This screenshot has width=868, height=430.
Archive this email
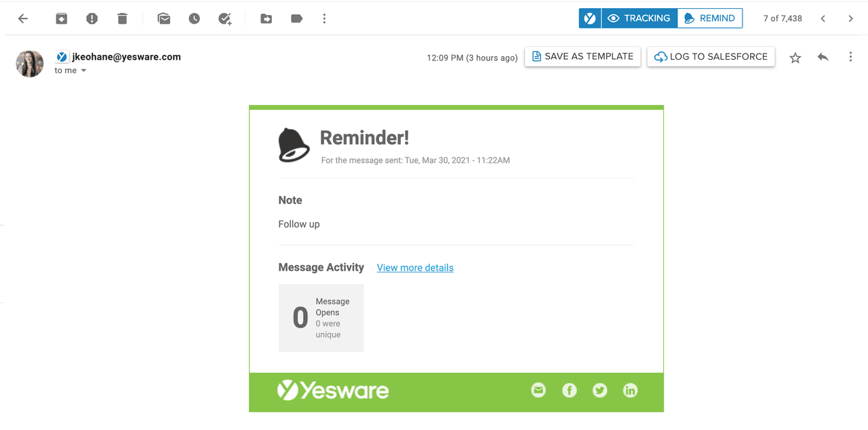(x=61, y=18)
